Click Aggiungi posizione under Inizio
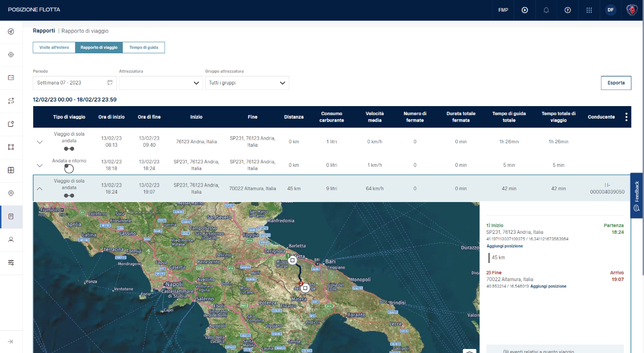The image size is (644, 353). pyautogui.click(x=505, y=246)
